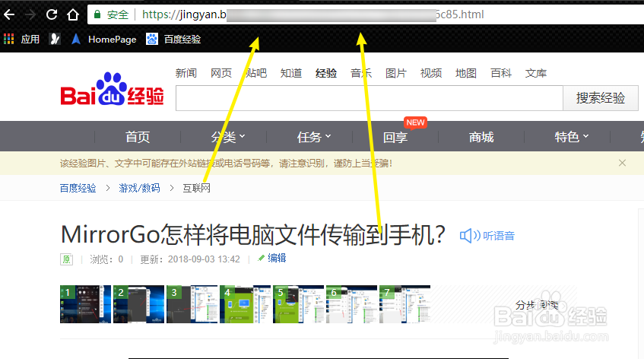Click the green secure padlock icon
Viewport: 644px width, 359px height.
click(x=97, y=14)
